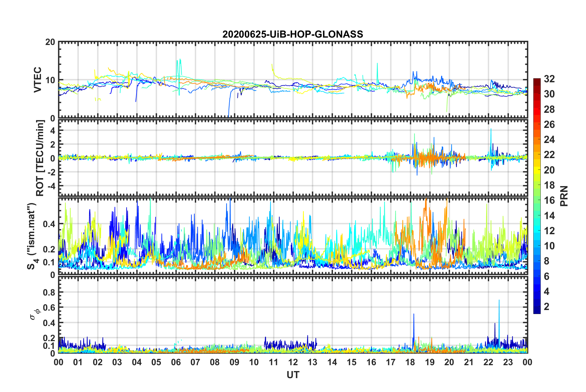Viewport: 586px width, 392px height.
Task: Click ROT axis tick label -2
Action: click(51, 172)
